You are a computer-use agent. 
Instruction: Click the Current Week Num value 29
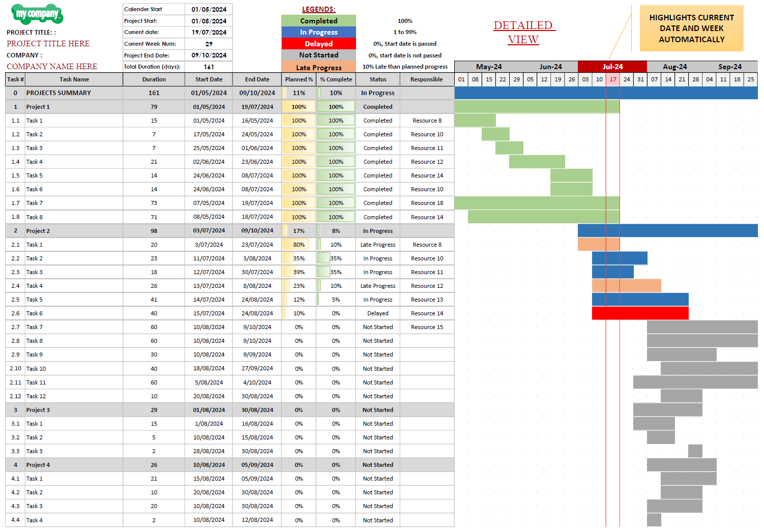tap(209, 44)
